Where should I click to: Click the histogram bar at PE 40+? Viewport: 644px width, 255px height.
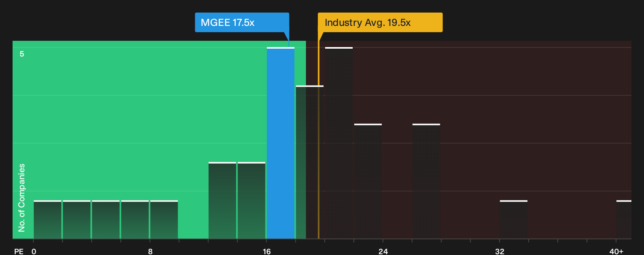tap(624, 219)
